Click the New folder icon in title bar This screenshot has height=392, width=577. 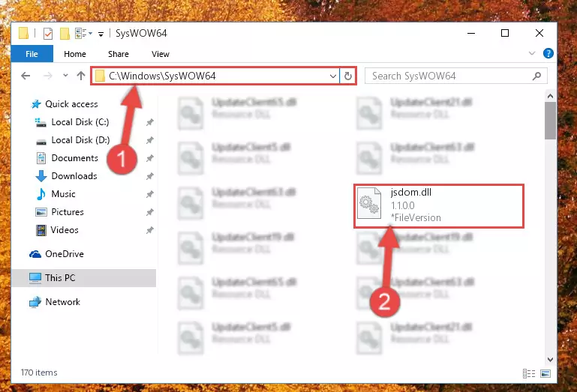65,34
